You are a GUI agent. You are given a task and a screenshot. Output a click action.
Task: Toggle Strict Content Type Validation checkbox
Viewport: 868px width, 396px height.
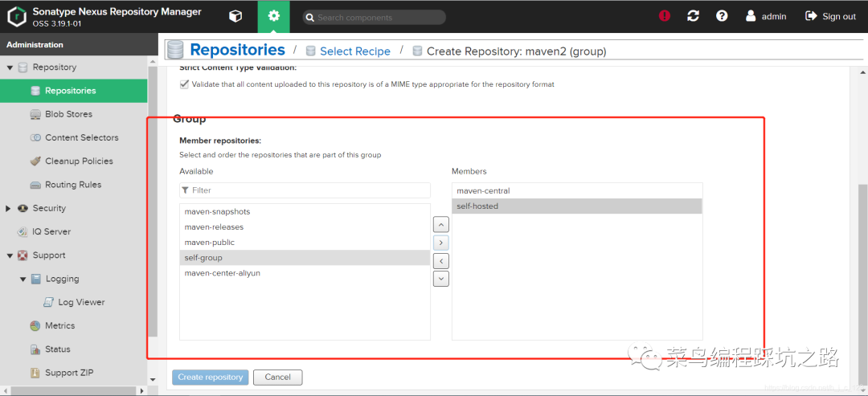click(184, 84)
